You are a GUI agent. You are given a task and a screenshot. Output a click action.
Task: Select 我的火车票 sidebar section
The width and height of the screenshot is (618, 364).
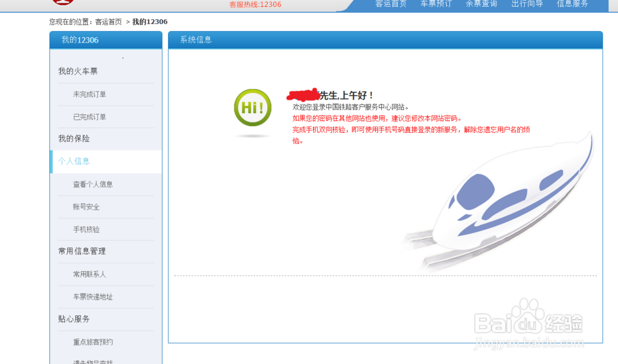(x=78, y=71)
